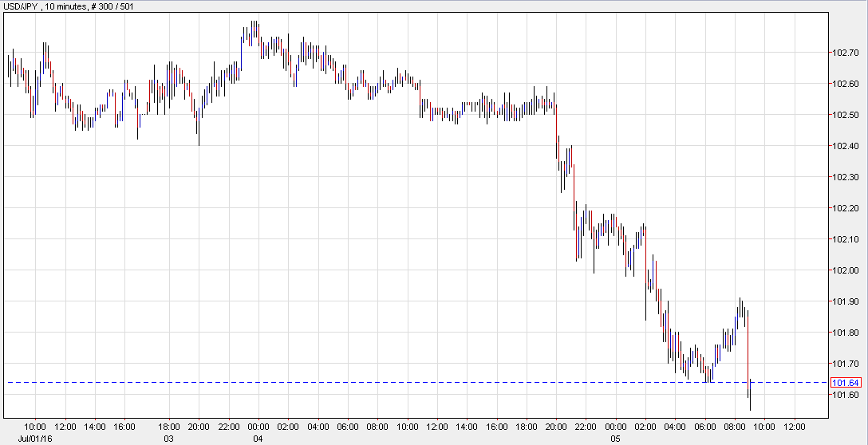Image resolution: width=868 pixels, height=445 pixels.
Task: Click the 18:00 label above date 03
Action: tap(169, 427)
